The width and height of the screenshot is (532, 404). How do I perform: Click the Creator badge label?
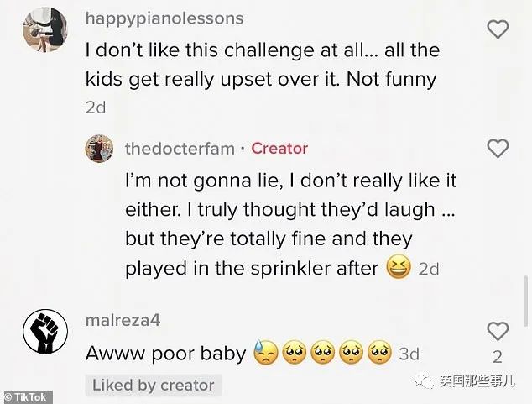click(x=279, y=149)
